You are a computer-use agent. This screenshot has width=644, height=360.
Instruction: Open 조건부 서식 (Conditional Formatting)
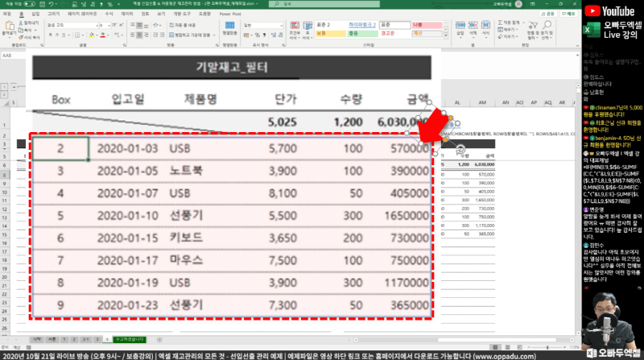[x=295, y=30]
